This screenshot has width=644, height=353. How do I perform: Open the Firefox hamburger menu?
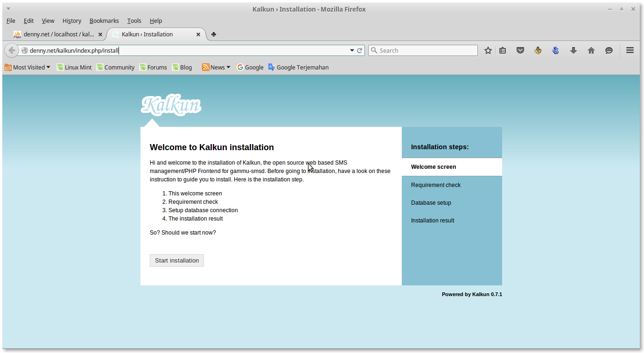pos(630,50)
